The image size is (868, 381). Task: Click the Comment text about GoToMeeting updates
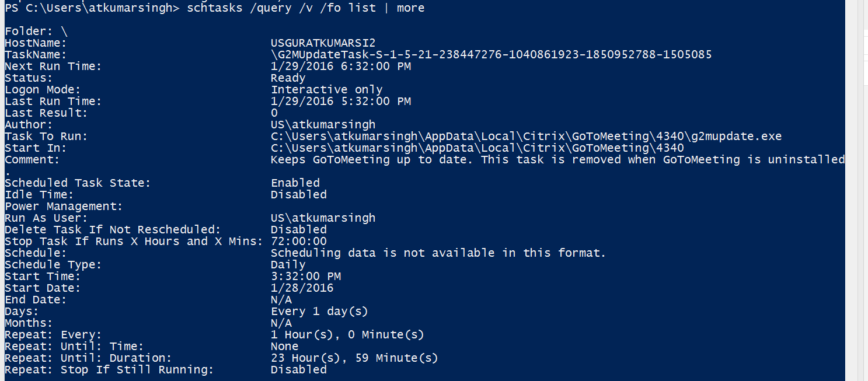[x=557, y=159]
